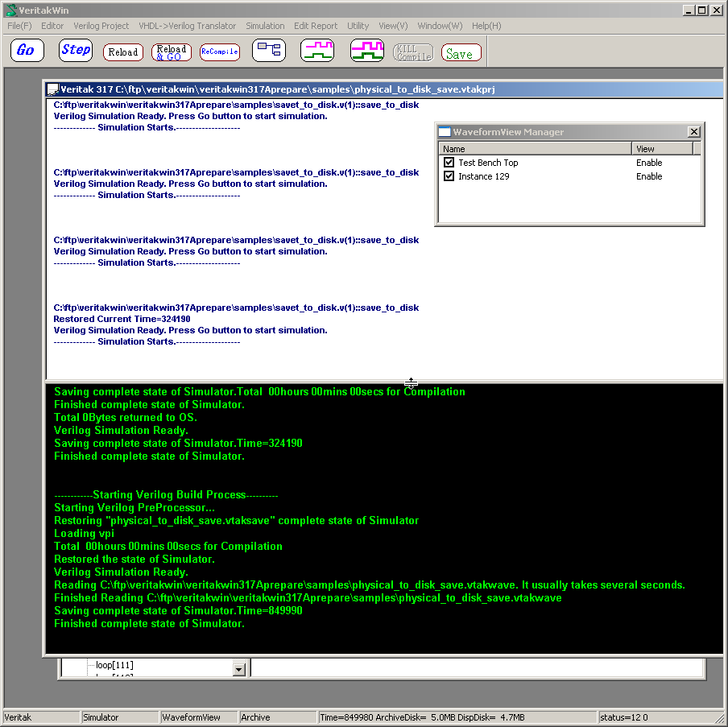Click the Saving complete state Time=849990 line
Screen dimensions: 728x727
178,610
